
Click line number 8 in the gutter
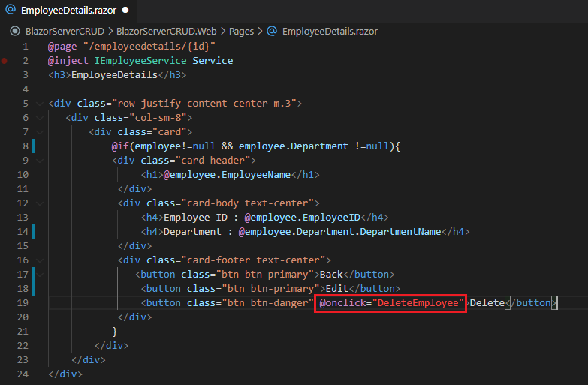[x=26, y=146]
